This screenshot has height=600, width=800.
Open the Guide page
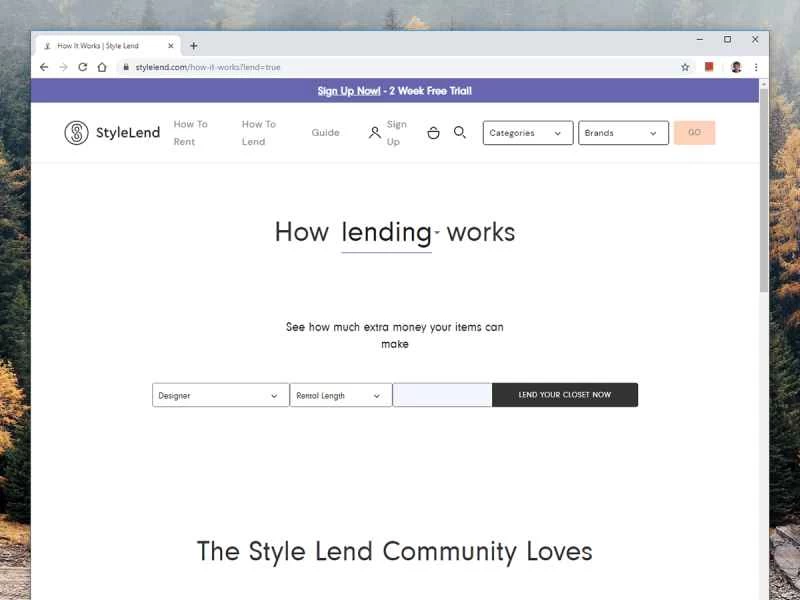325,132
